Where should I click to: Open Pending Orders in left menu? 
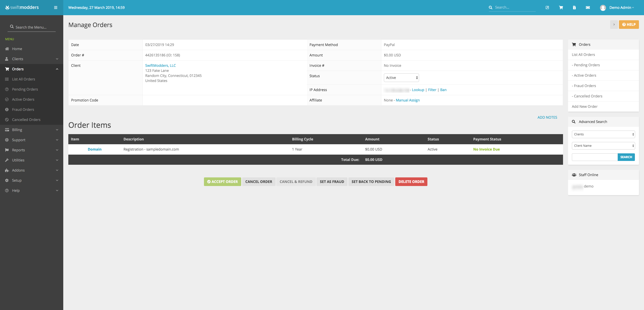click(25, 89)
